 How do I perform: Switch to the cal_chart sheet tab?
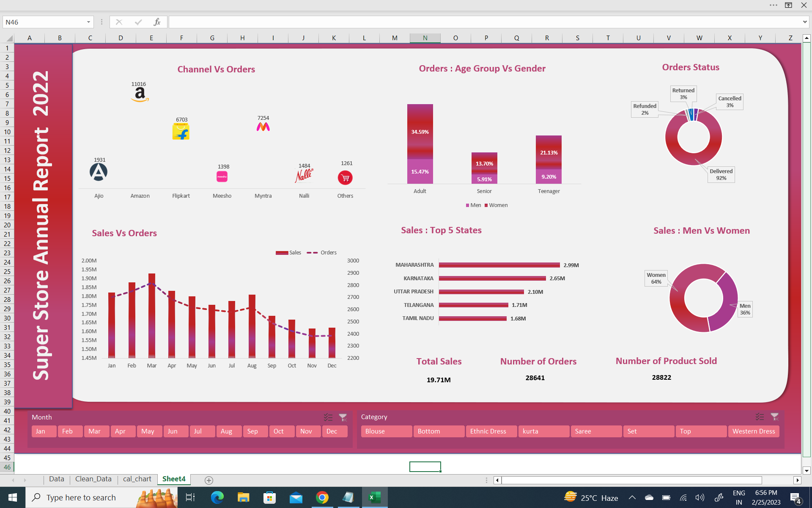click(x=137, y=479)
